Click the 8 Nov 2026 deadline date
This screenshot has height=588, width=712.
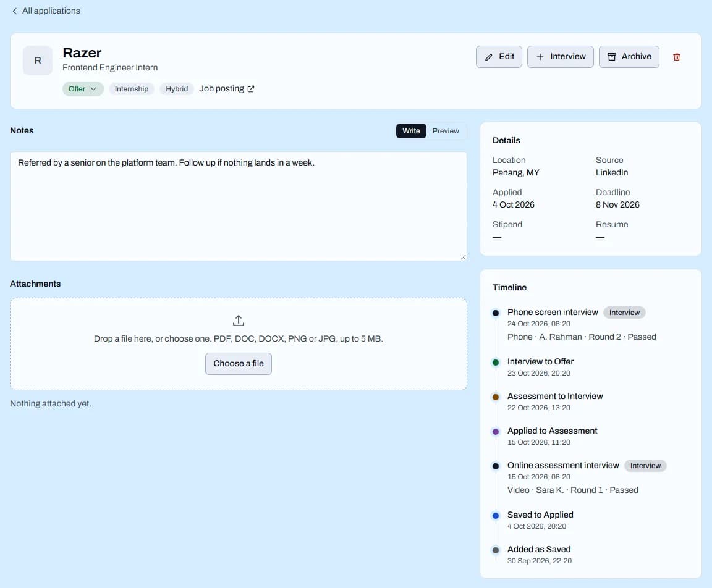[617, 204]
